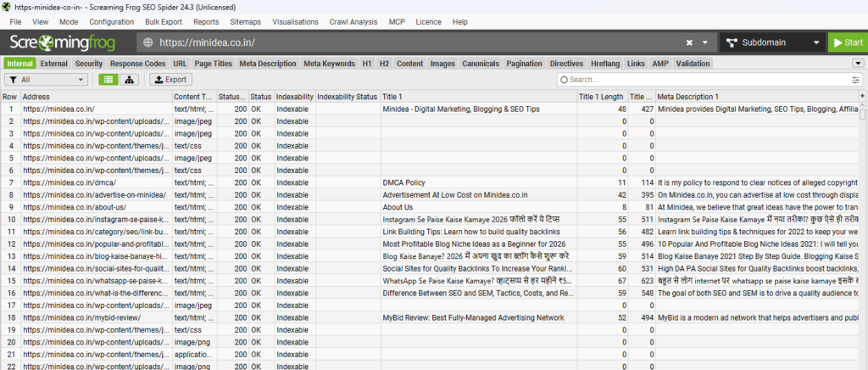Switch to the Meta Keywords tab
The height and width of the screenshot is (370, 868).
tap(330, 63)
